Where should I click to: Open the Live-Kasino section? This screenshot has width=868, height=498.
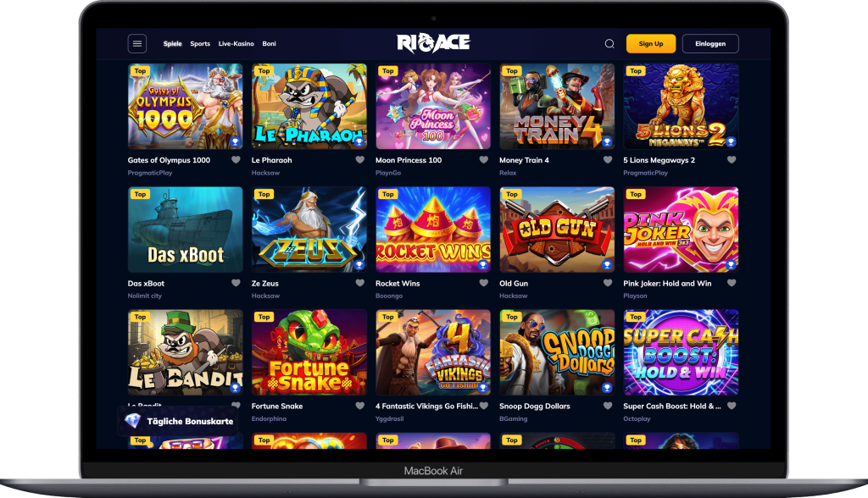click(x=236, y=44)
